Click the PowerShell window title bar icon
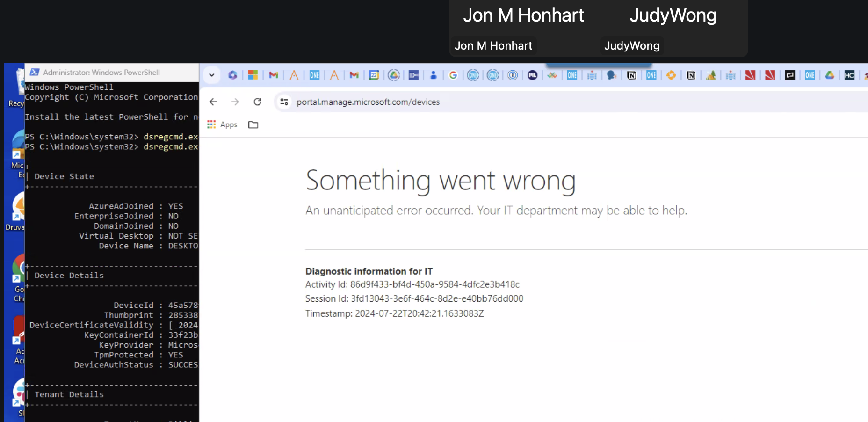The height and width of the screenshot is (422, 868). click(35, 72)
